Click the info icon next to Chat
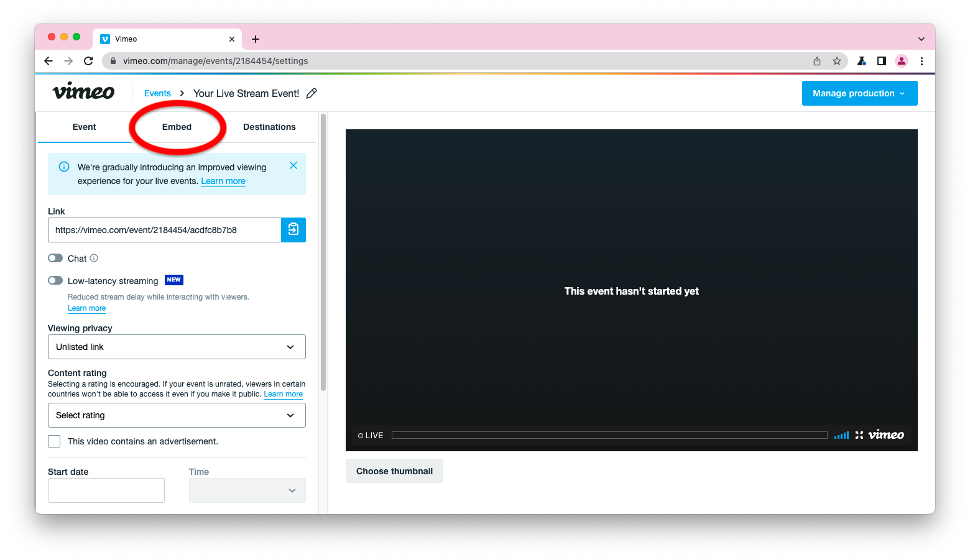 click(x=94, y=258)
